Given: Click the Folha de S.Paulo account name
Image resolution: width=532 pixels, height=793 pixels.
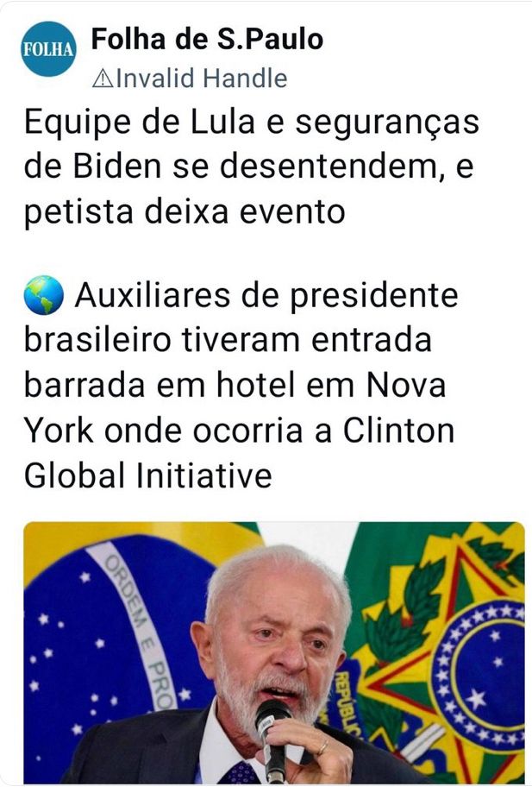Looking at the screenshot, I should 207,39.
